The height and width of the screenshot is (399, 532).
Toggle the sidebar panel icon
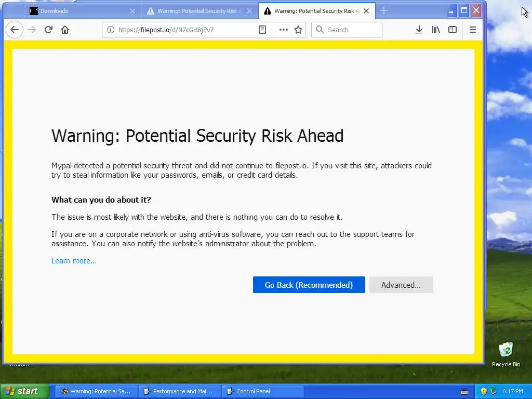pyautogui.click(x=453, y=30)
